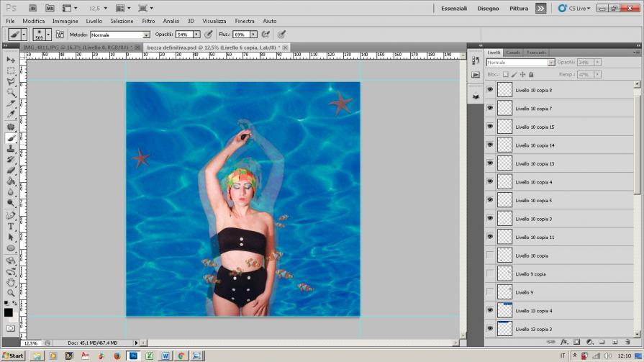Select the Brush tool in the toolbox
Image resolution: width=644 pixels, height=362 pixels.
coord(11,137)
